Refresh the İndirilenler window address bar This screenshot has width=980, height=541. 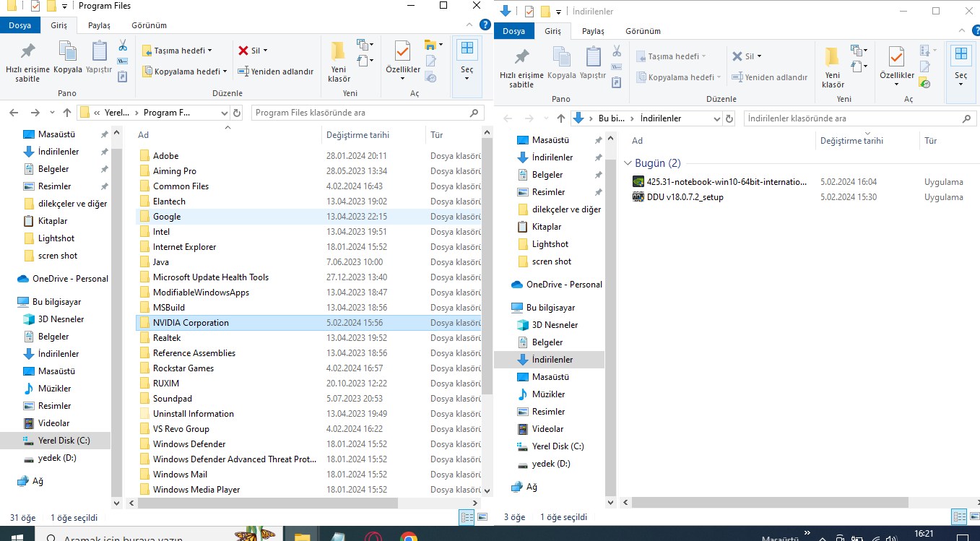coord(729,118)
